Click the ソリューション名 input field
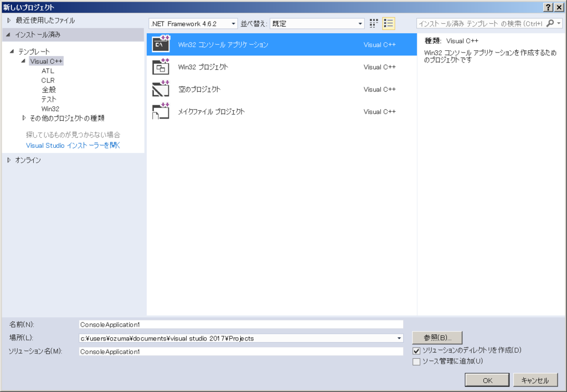The image size is (567, 392). [x=241, y=352]
